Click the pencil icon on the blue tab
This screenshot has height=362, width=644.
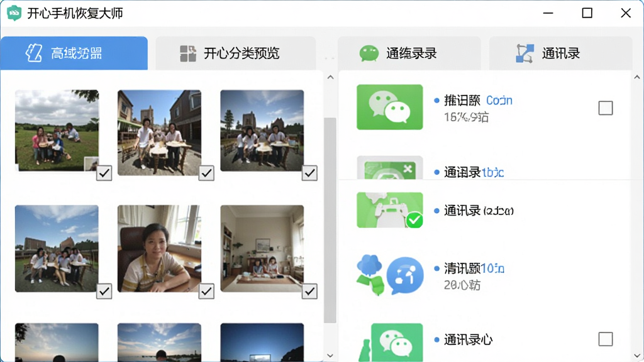pos(34,53)
